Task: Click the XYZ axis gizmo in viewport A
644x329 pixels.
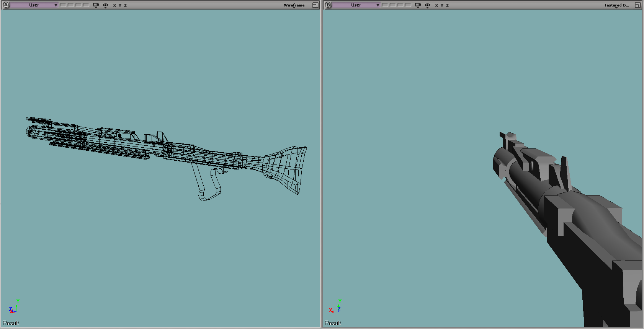Action: pos(14,306)
